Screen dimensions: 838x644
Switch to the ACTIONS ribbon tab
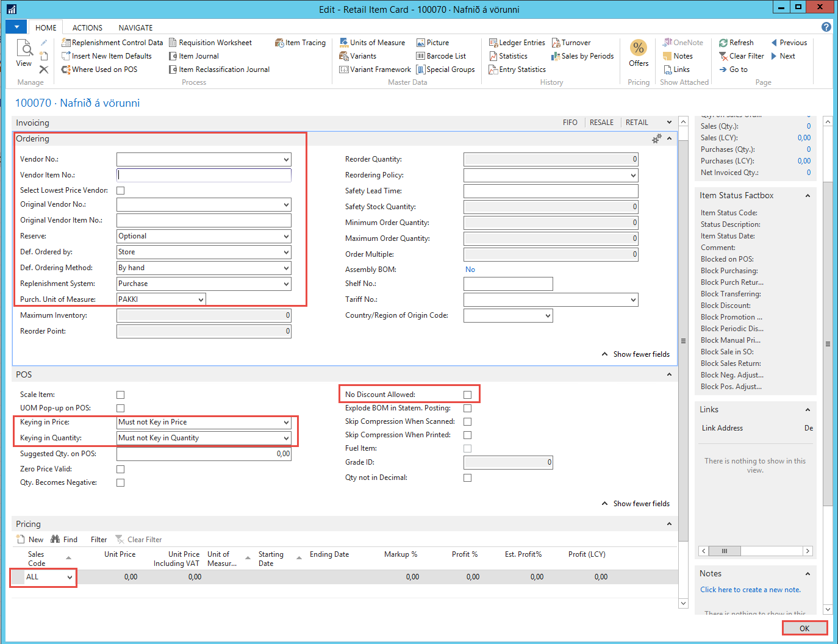pyautogui.click(x=87, y=27)
